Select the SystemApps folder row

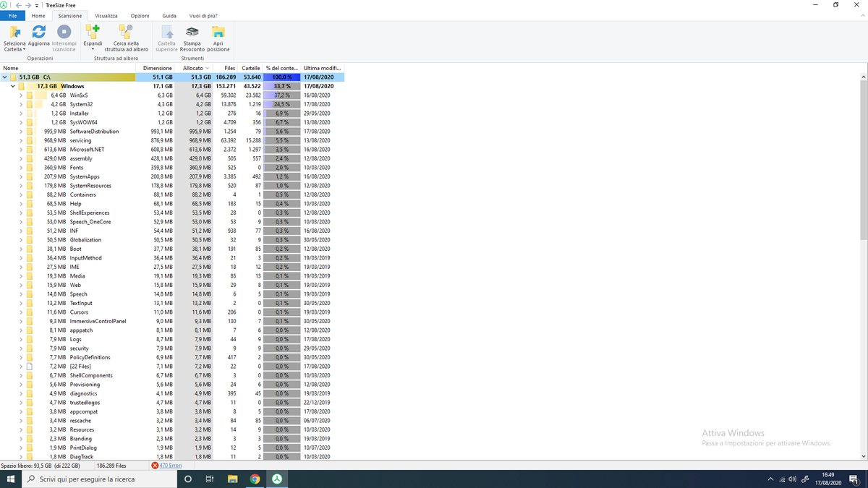(172, 176)
